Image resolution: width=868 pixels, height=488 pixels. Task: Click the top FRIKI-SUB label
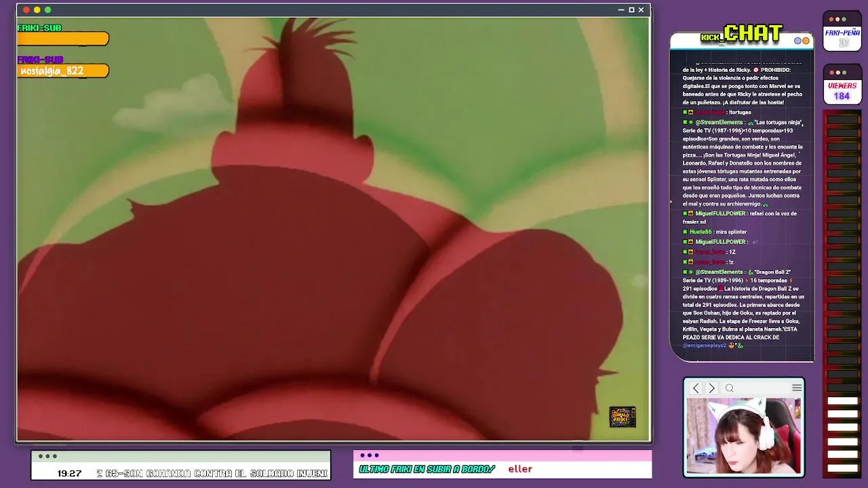39,28
